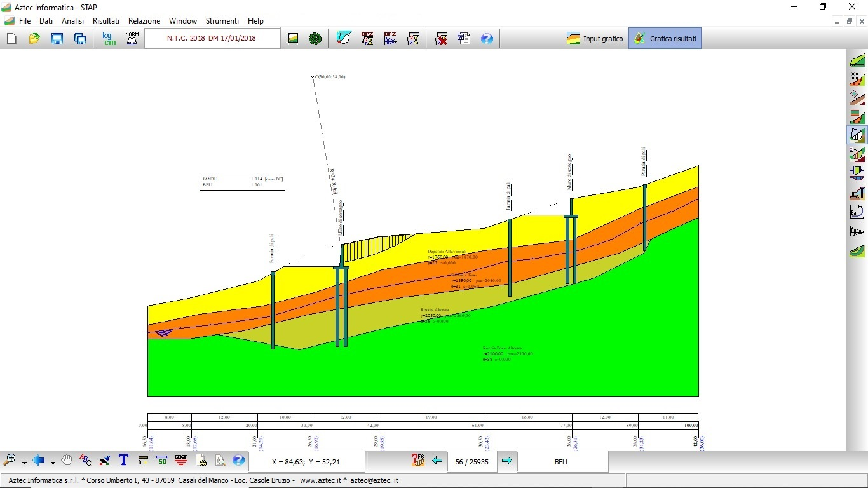Click the retaining wall icon in right sidebar
Screen dimensions: 868x488
point(857,193)
